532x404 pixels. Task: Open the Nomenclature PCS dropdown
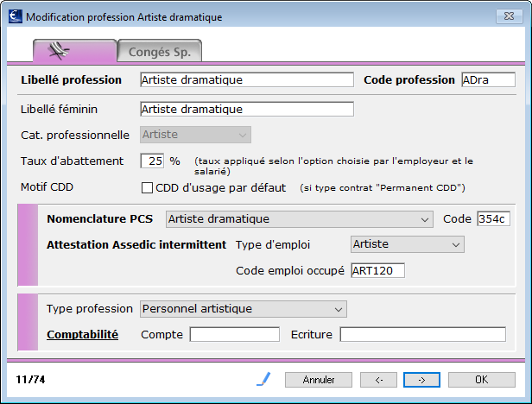point(299,219)
